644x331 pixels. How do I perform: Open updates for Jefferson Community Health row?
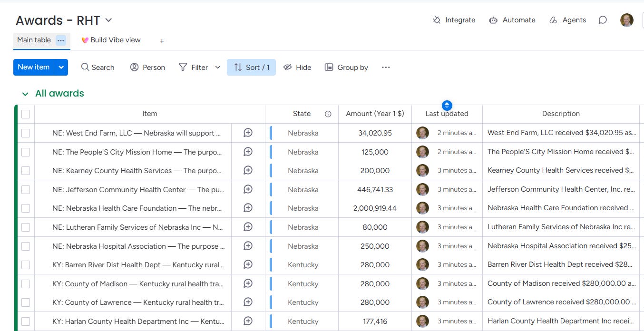[x=248, y=189]
